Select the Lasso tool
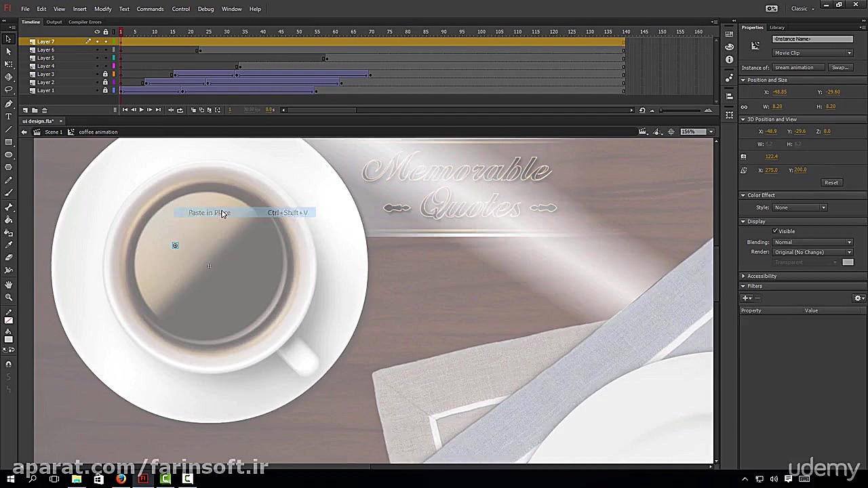This screenshot has height=488, width=868. coord(9,90)
